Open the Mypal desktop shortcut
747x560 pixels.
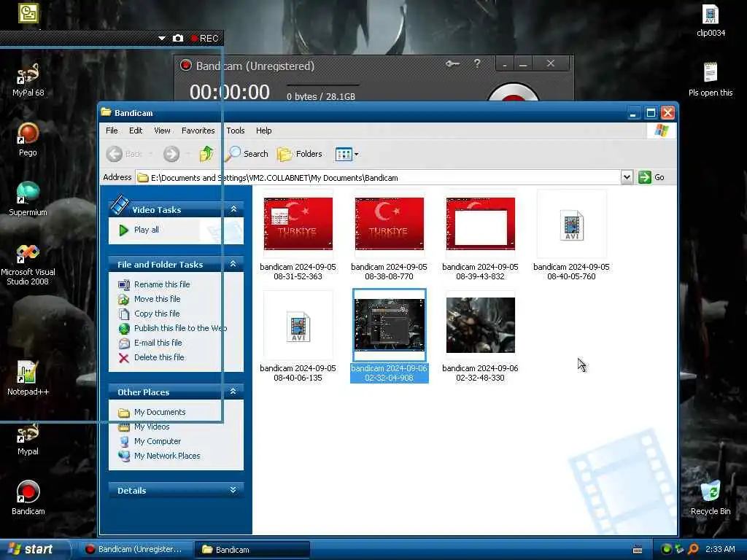[28, 438]
